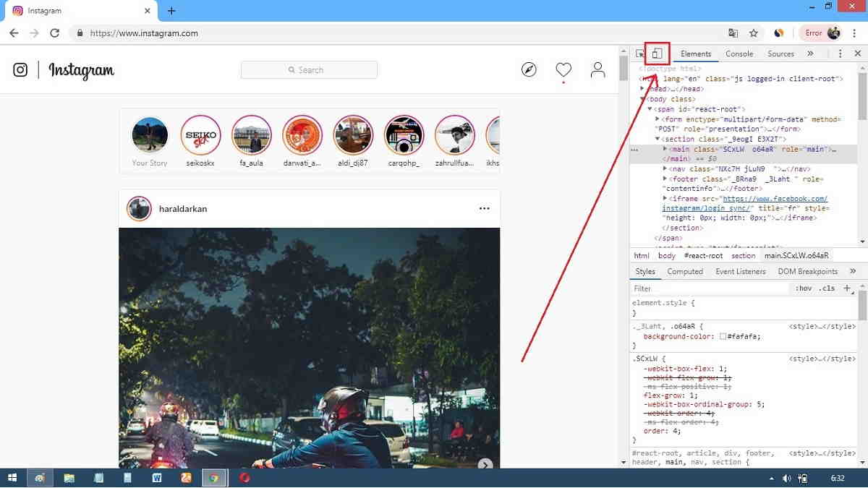Open fa_aula story
The height and width of the screenshot is (488, 868).
pyautogui.click(x=252, y=135)
